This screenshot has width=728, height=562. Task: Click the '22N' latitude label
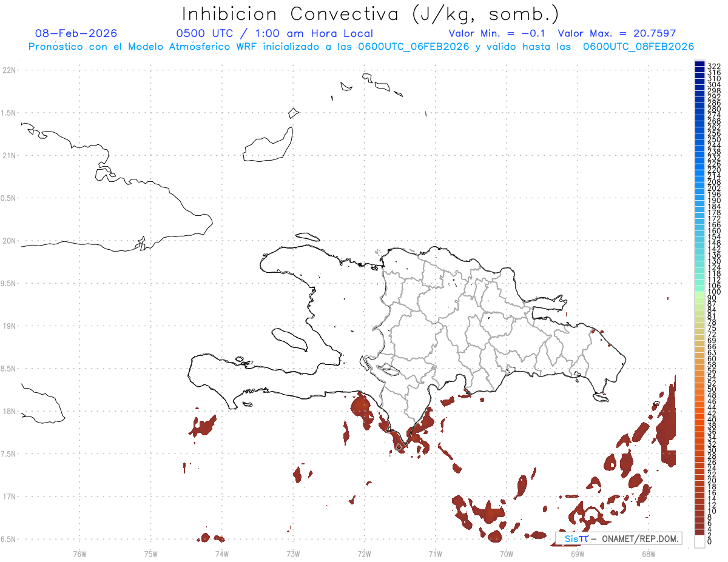(8, 70)
